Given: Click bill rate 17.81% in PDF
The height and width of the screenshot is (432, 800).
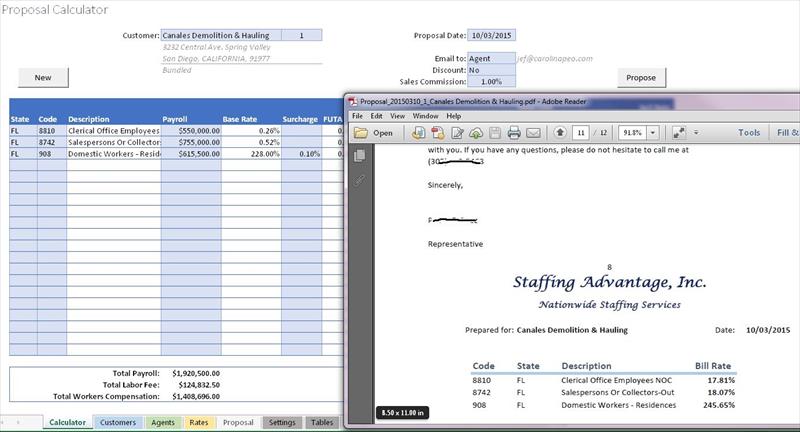Looking at the screenshot, I should [x=721, y=380].
